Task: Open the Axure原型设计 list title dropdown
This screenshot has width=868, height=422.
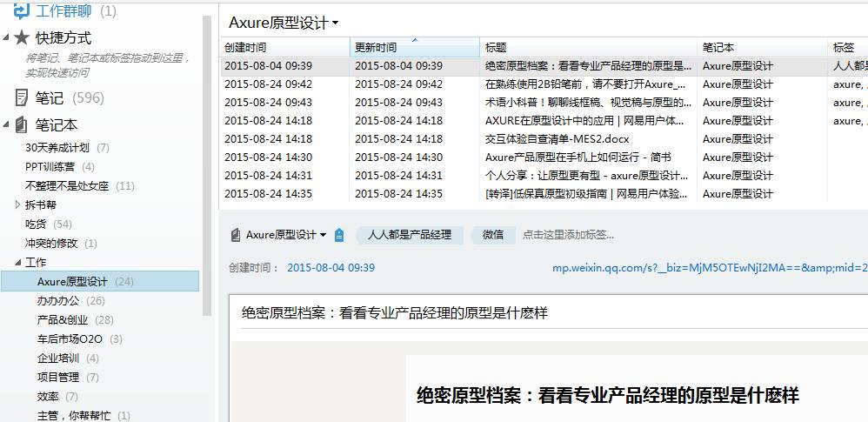Action: coord(335,23)
